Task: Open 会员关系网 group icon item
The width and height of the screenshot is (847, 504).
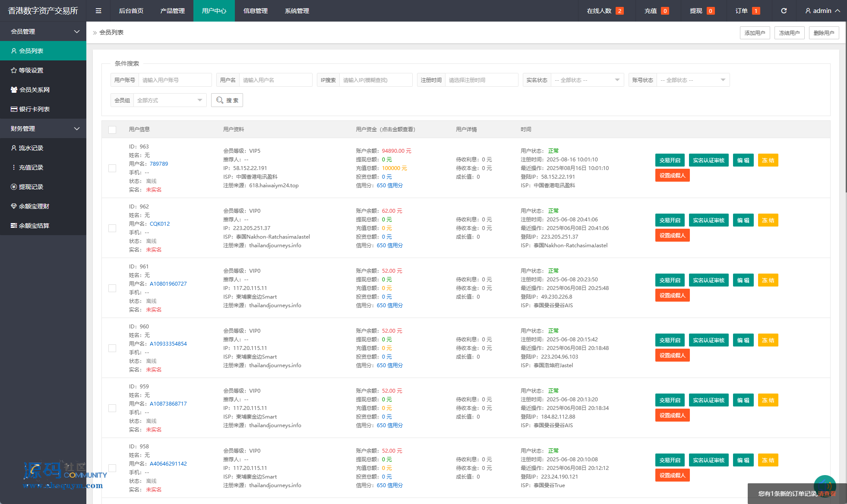Action: [x=34, y=90]
